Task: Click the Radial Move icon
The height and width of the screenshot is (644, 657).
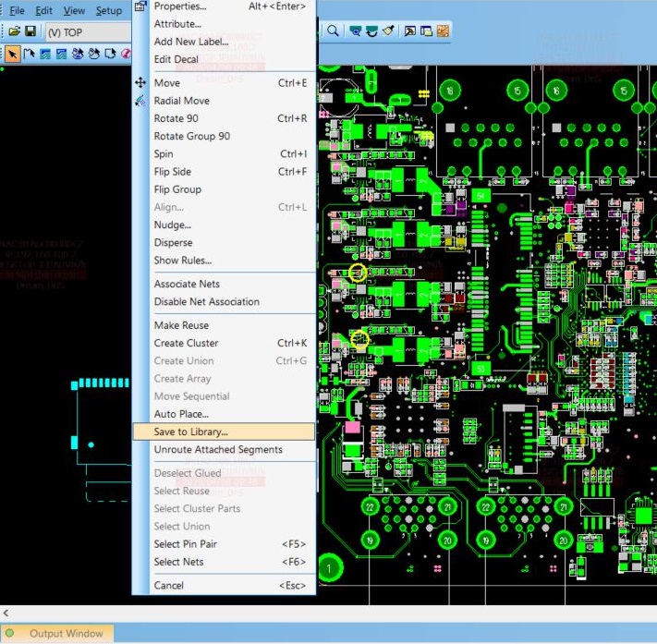Action: tap(140, 101)
